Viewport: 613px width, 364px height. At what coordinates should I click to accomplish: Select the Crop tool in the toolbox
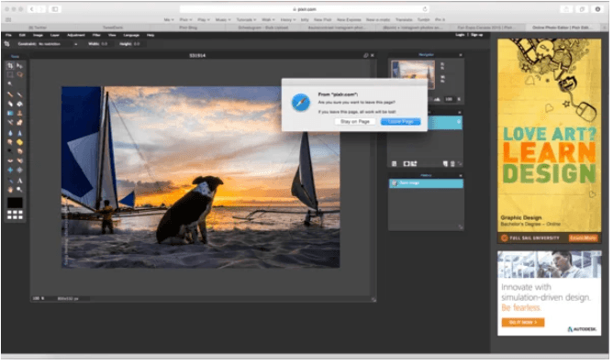pyautogui.click(x=10, y=66)
